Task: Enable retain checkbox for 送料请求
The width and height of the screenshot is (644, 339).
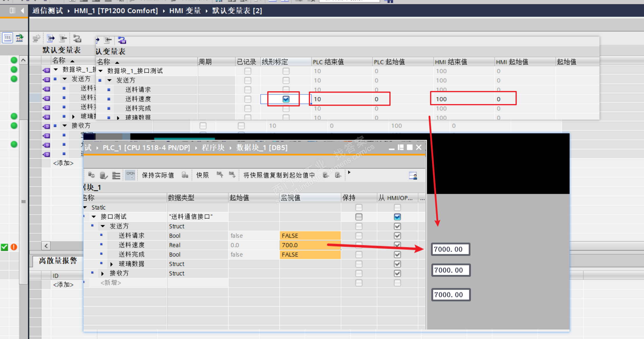Action: tap(359, 236)
